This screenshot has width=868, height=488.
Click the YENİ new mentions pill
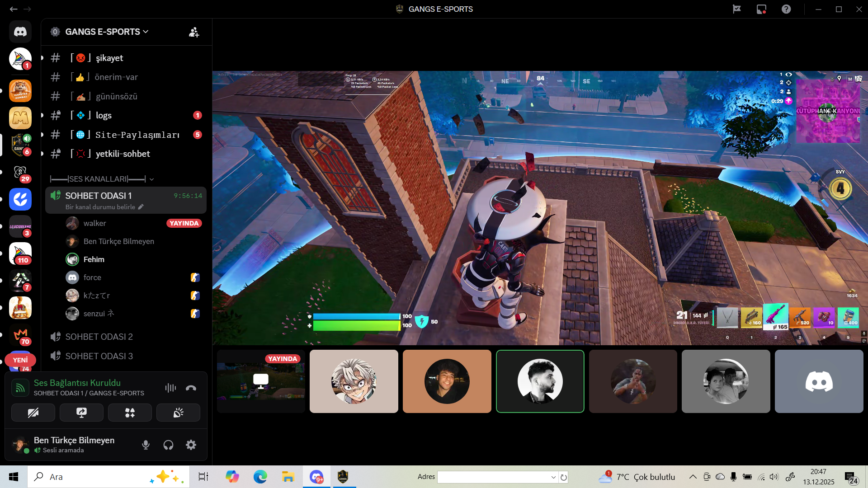coord(20,360)
